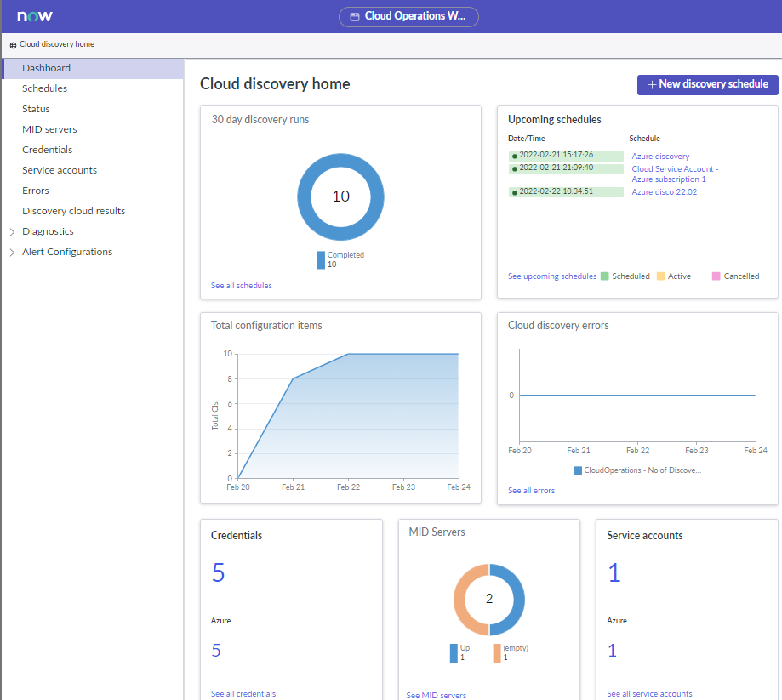Click the Date/Time column header

[x=527, y=139]
